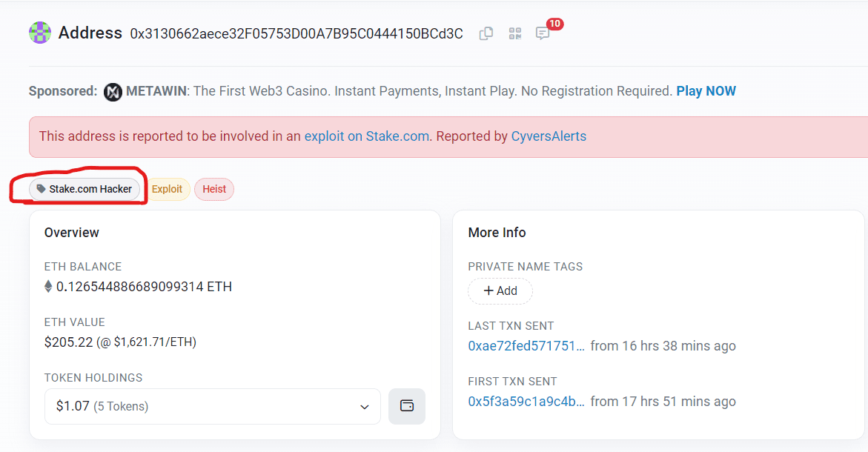Add a private name tag
This screenshot has width=868, height=452.
(x=500, y=290)
